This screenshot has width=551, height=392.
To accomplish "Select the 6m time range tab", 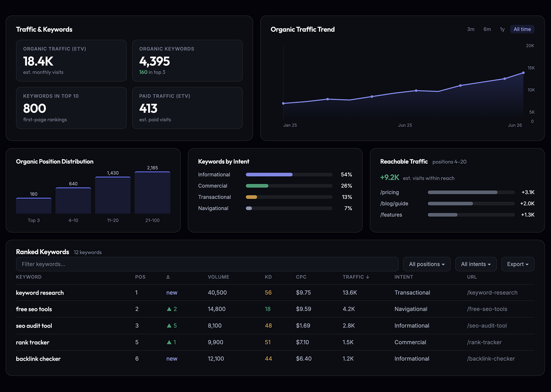I will click(487, 29).
